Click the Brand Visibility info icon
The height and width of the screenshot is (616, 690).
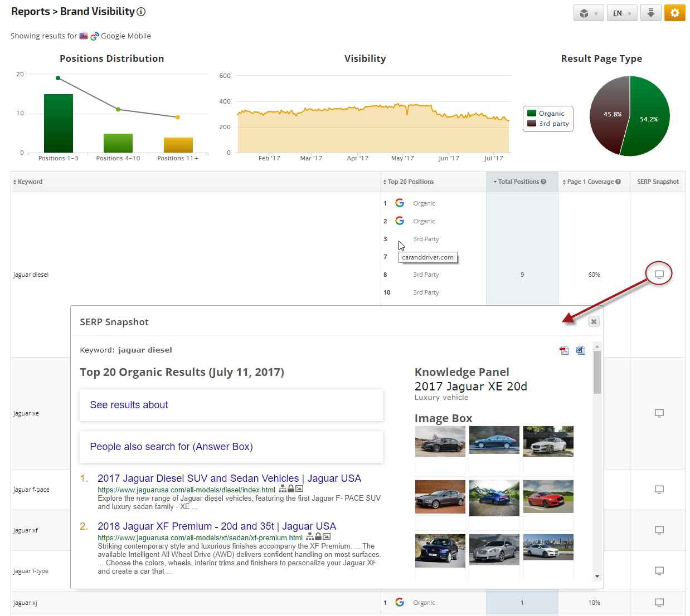pyautogui.click(x=141, y=12)
